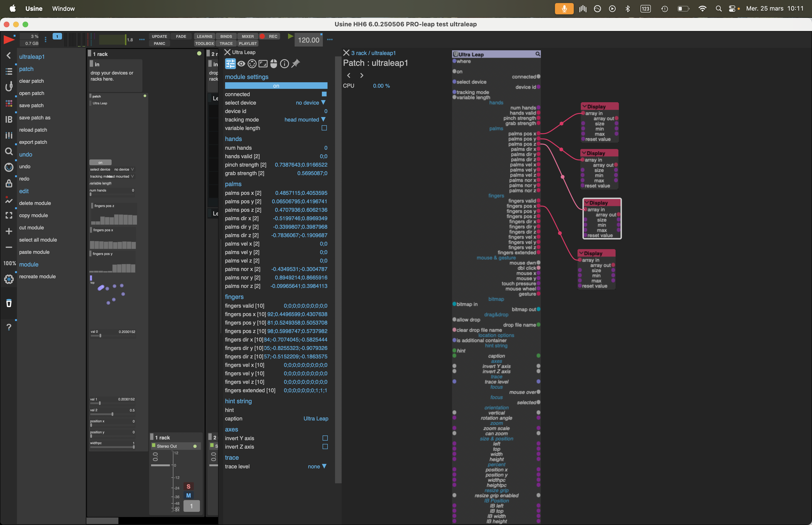Click the IB icon in left sidebar
The width and height of the screenshot is (812, 525).
(x=9, y=119)
